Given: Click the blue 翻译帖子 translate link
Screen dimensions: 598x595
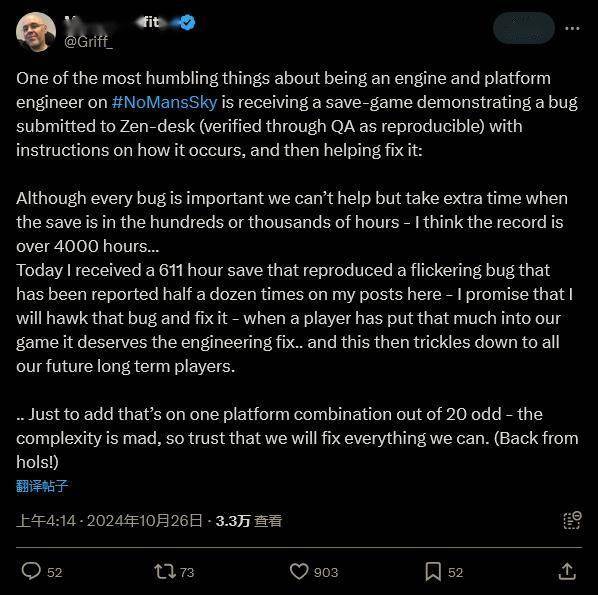Looking at the screenshot, I should point(42,486).
